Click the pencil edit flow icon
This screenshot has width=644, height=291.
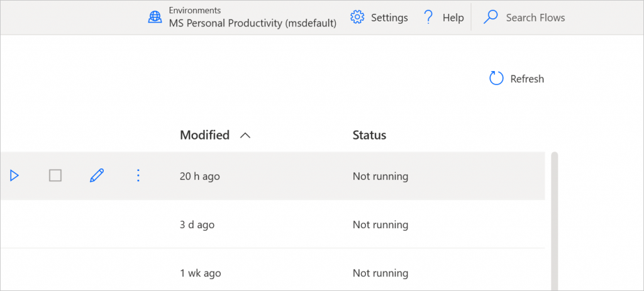pyautogui.click(x=97, y=176)
